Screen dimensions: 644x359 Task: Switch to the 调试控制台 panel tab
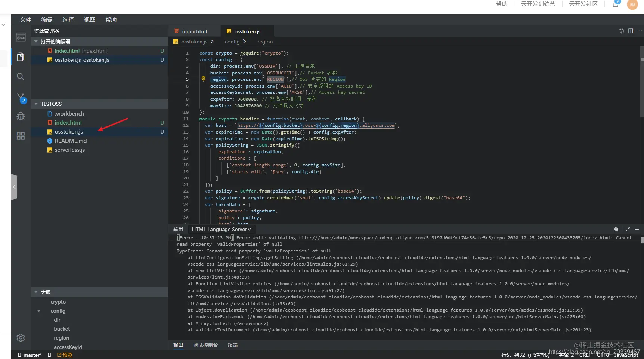[205, 345]
